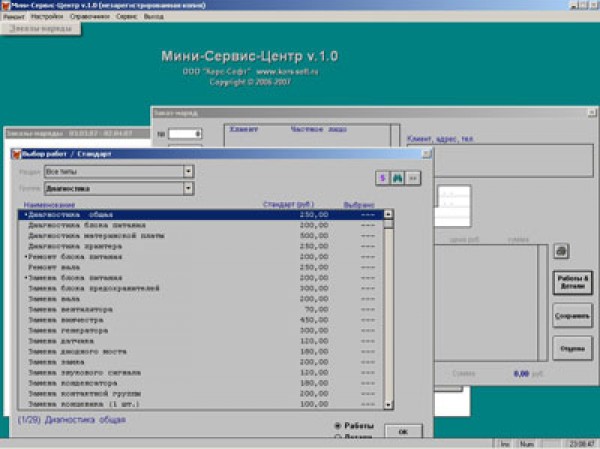The width and height of the screenshot is (600, 449).
Task: Open the Справочники menu
Action: [x=91, y=17]
